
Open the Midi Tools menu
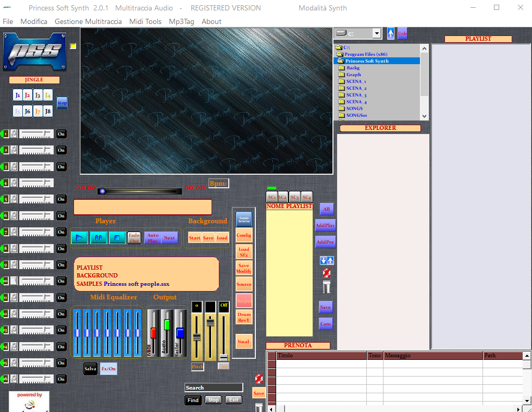pyautogui.click(x=145, y=21)
